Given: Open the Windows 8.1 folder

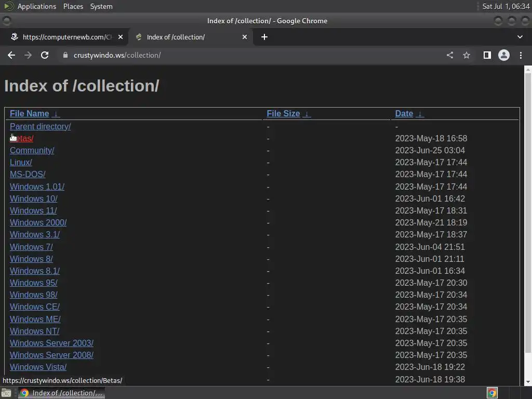Looking at the screenshot, I should click(x=35, y=271).
